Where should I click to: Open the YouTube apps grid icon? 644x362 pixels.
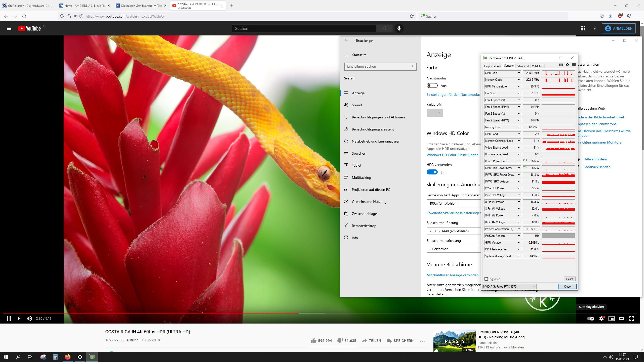pyautogui.click(x=583, y=28)
